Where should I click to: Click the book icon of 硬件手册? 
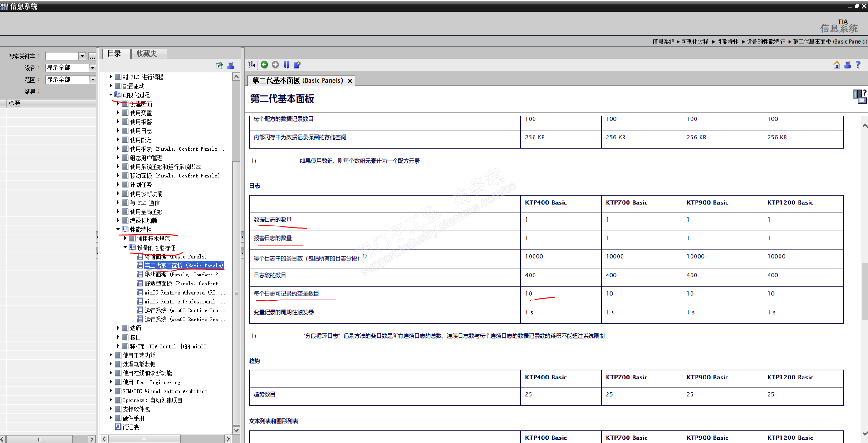118,418
